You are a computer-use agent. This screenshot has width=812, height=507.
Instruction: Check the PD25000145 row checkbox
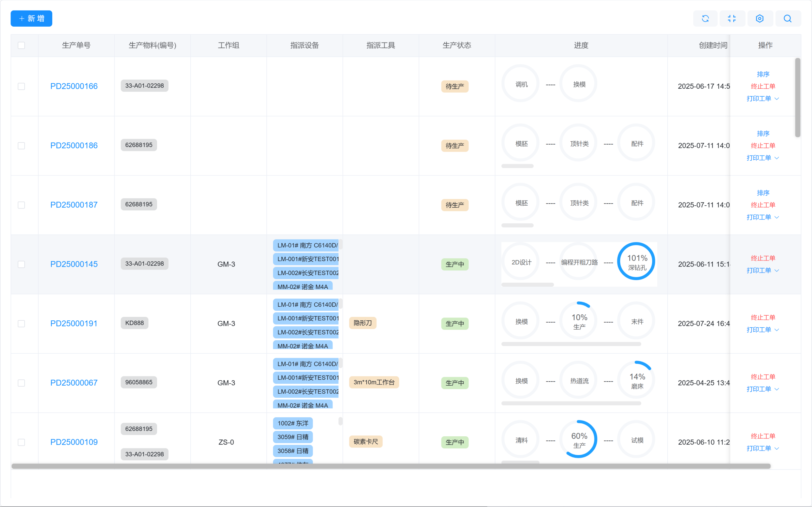point(22,264)
